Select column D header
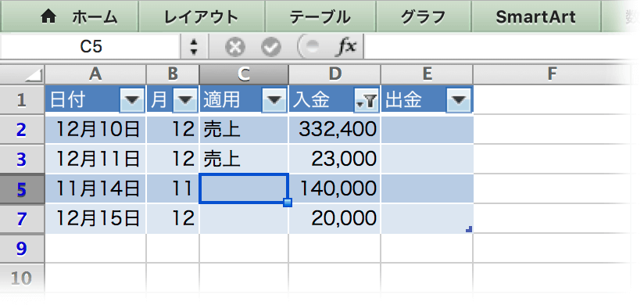Image resolution: width=644 pixels, height=305 pixels. tap(335, 74)
